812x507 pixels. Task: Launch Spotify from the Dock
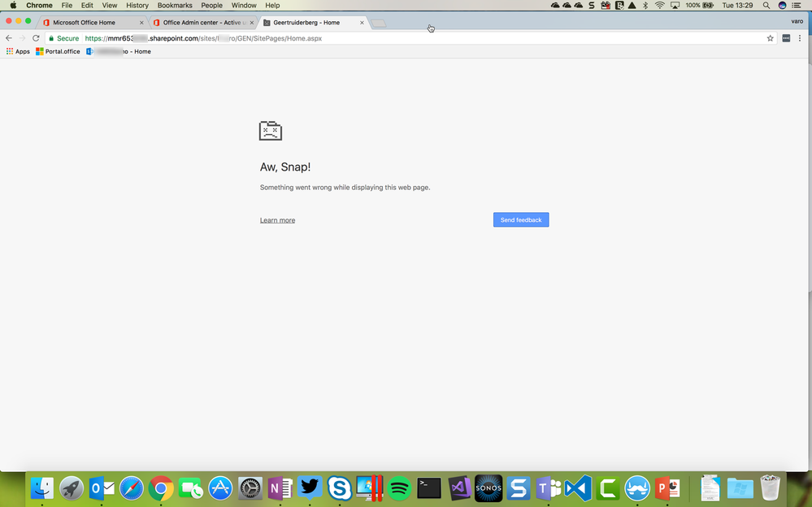coord(399,488)
